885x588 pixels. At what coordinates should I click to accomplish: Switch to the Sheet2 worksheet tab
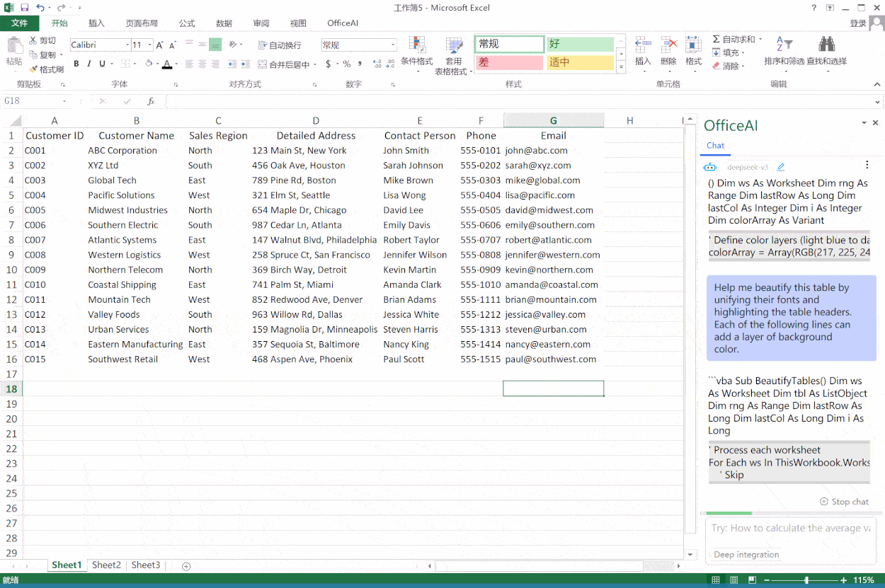(x=106, y=565)
